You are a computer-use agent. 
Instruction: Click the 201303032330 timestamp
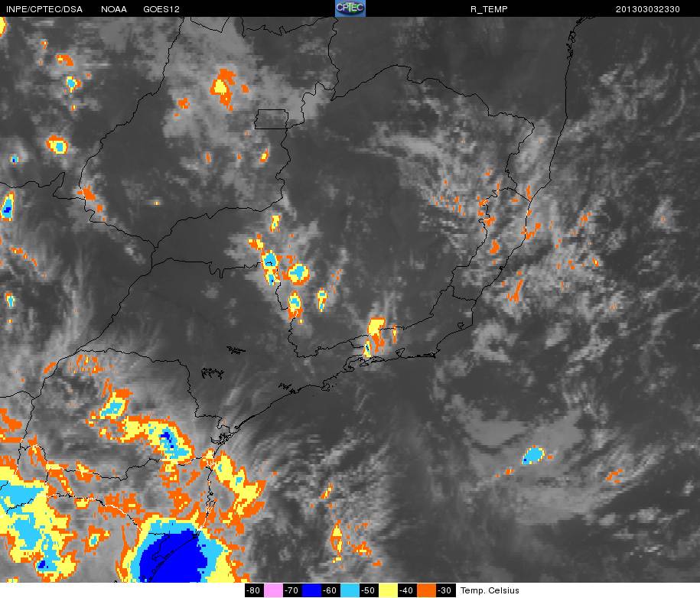click(x=648, y=9)
